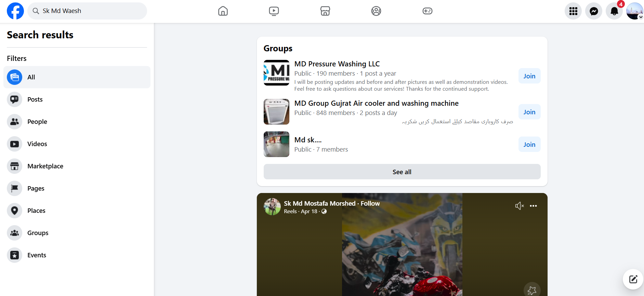
Task: Filter results by Videos
Action: tap(77, 144)
